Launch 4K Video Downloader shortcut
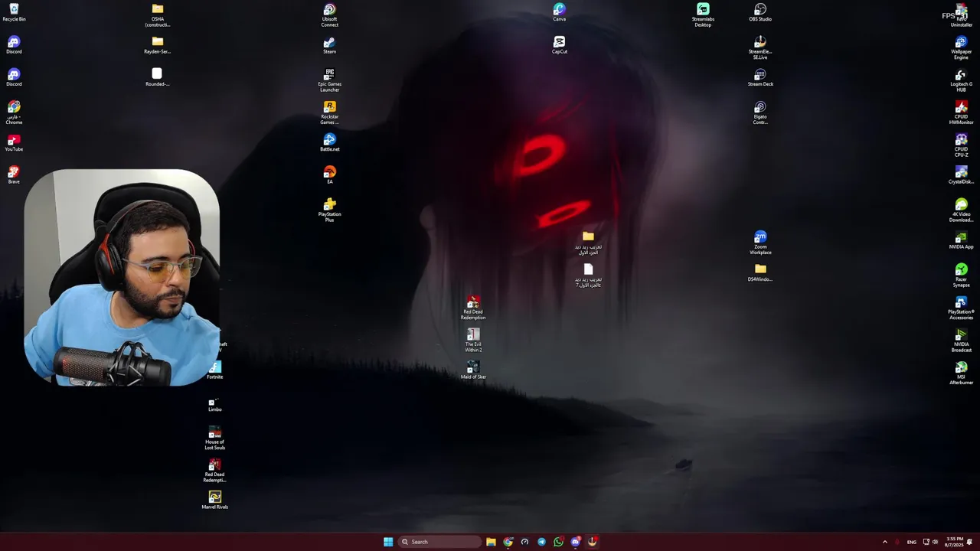Viewport: 980px width, 551px height. click(x=961, y=210)
